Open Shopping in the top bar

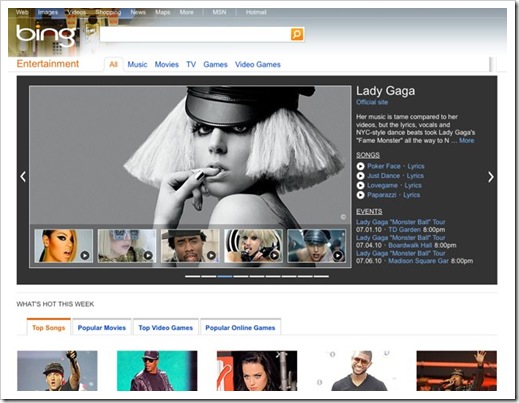click(108, 12)
